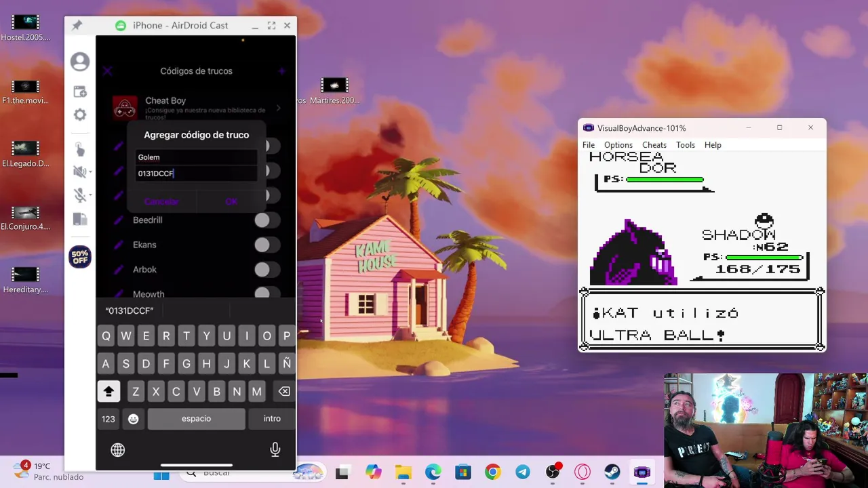Click the Meowth cheat name
Viewport: 868px width, 488px height.
pyautogui.click(x=149, y=294)
